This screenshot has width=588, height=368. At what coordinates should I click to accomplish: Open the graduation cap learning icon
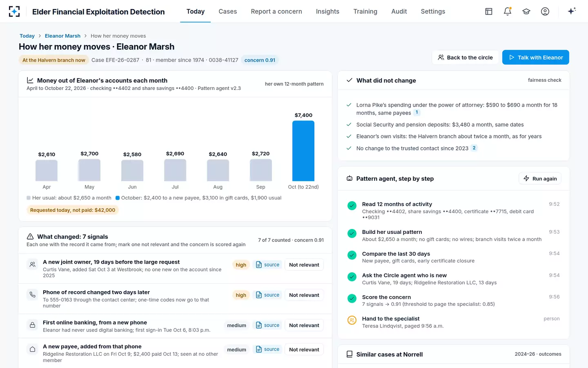526,11
